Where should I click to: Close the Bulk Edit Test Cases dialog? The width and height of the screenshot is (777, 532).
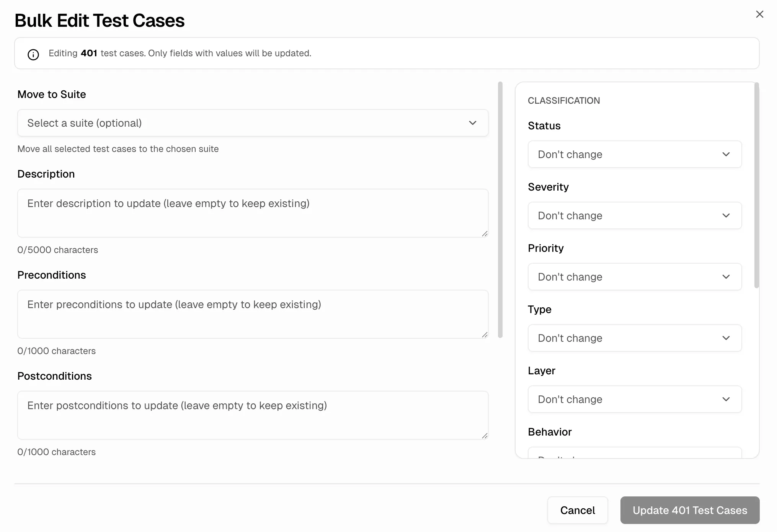tap(760, 14)
